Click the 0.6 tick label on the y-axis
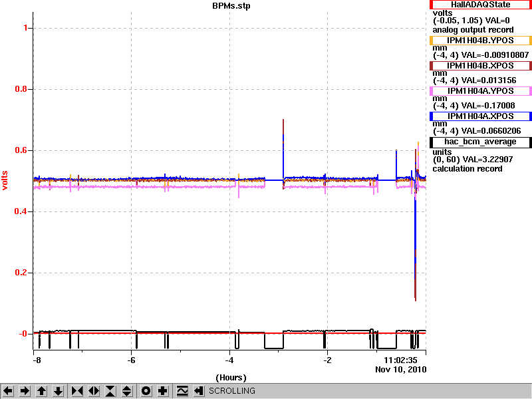Image resolution: width=532 pixels, height=399 pixels. pyautogui.click(x=21, y=150)
